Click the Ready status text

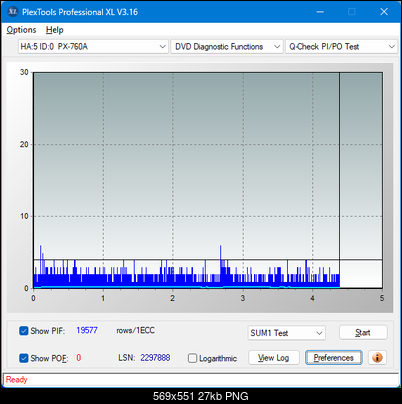[x=16, y=379]
